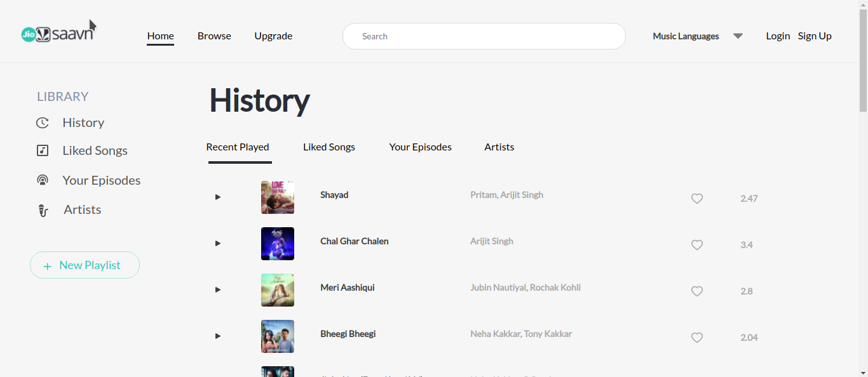
Task: Play the track Chal Ghar Chalen
Action: pos(217,243)
